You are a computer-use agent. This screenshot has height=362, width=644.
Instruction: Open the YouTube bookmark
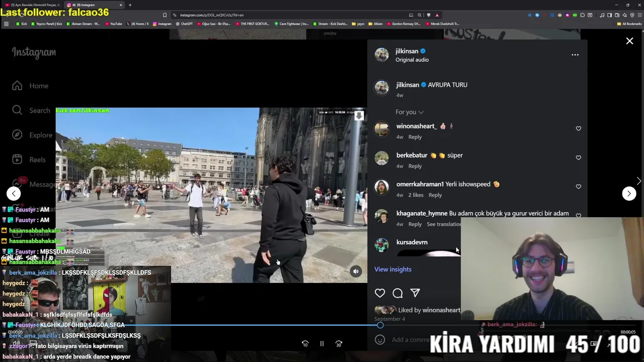click(x=114, y=24)
